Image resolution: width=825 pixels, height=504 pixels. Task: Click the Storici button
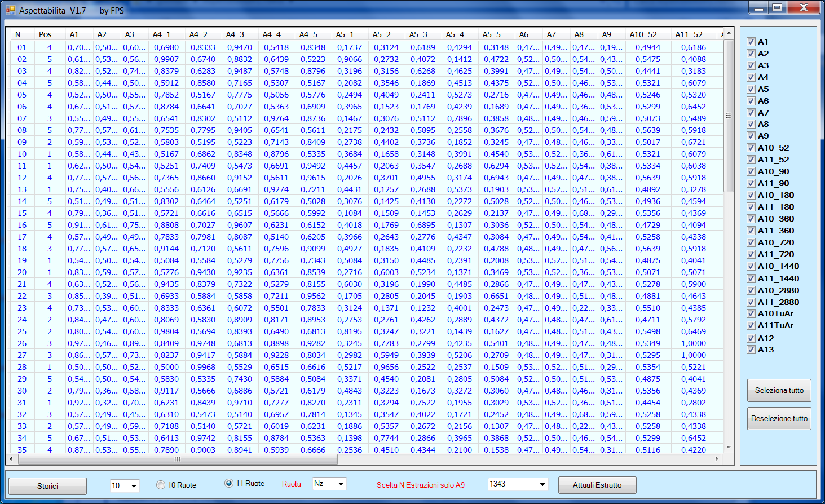pyautogui.click(x=47, y=486)
